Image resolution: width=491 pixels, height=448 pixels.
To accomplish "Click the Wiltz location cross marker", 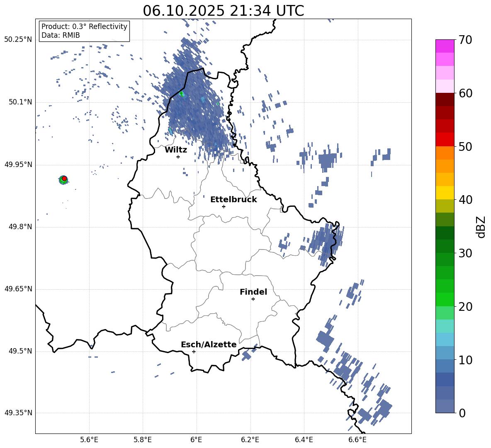I will coord(178,157).
